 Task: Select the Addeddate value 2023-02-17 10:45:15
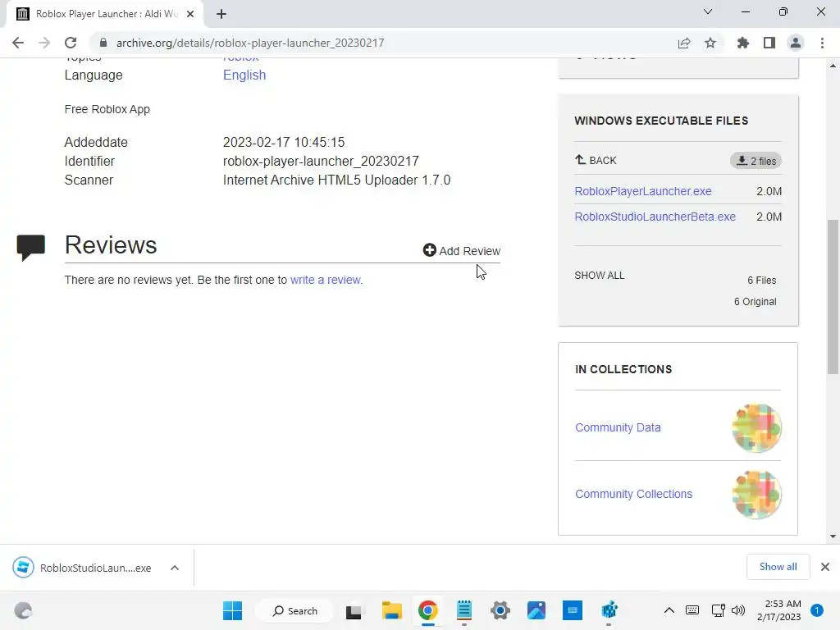pyautogui.click(x=284, y=143)
